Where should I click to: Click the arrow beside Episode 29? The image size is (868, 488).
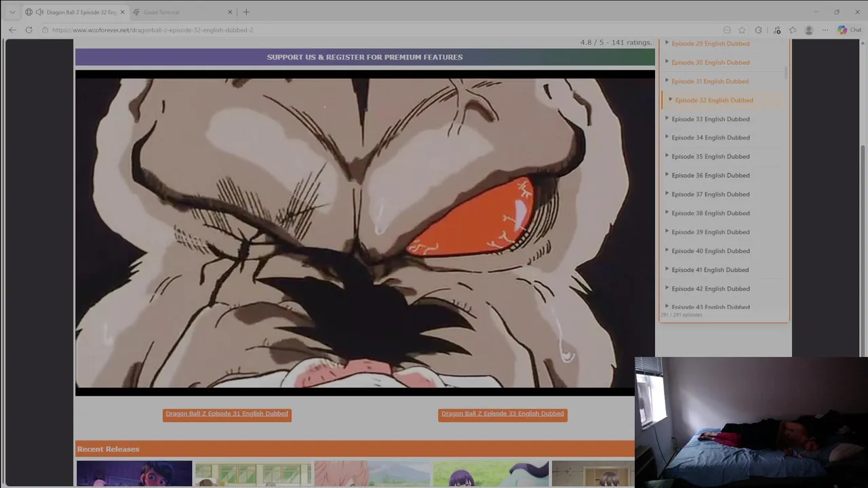[x=667, y=43]
